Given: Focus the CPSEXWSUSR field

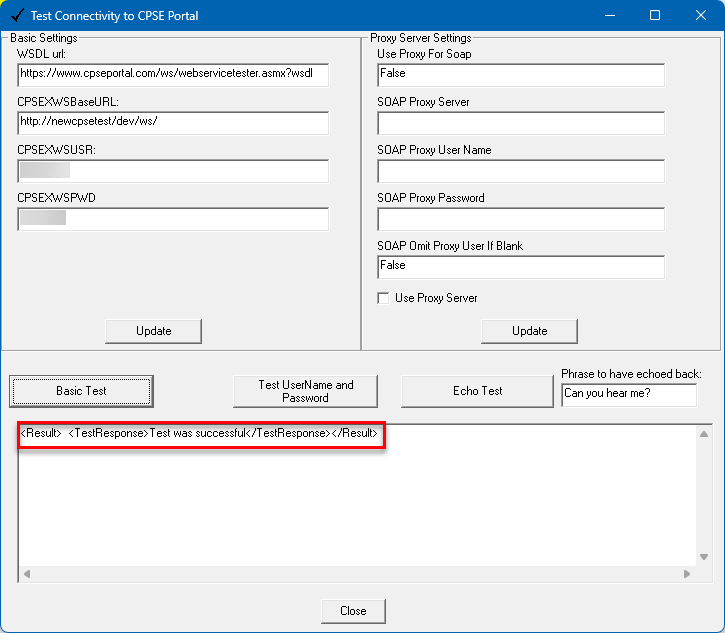Looking at the screenshot, I should [x=173, y=171].
